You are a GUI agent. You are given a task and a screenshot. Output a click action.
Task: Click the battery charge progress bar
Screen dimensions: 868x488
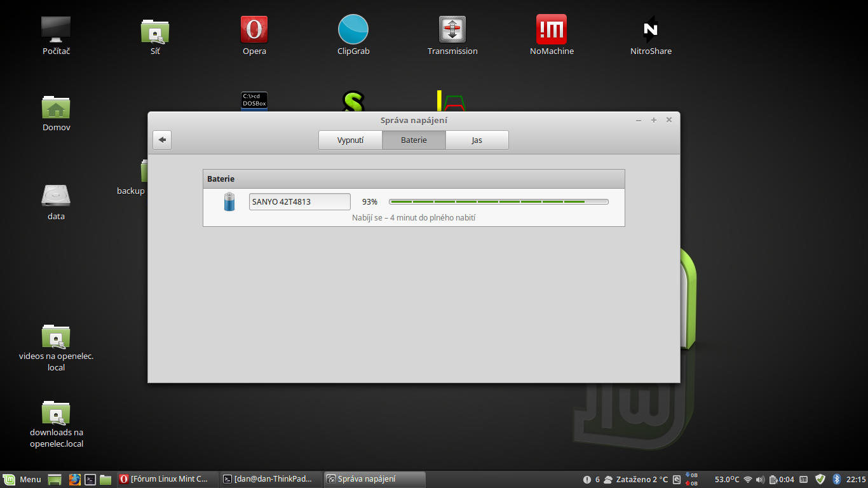pos(498,202)
